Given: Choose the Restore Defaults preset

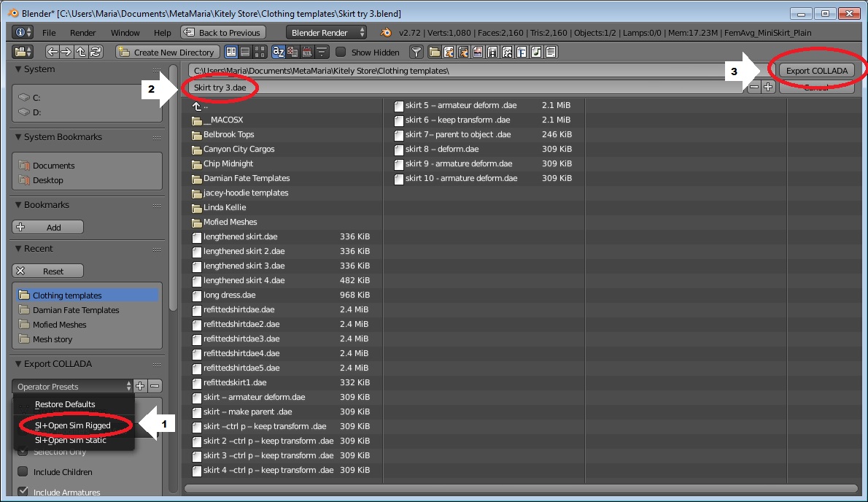Looking at the screenshot, I should 74,404.
